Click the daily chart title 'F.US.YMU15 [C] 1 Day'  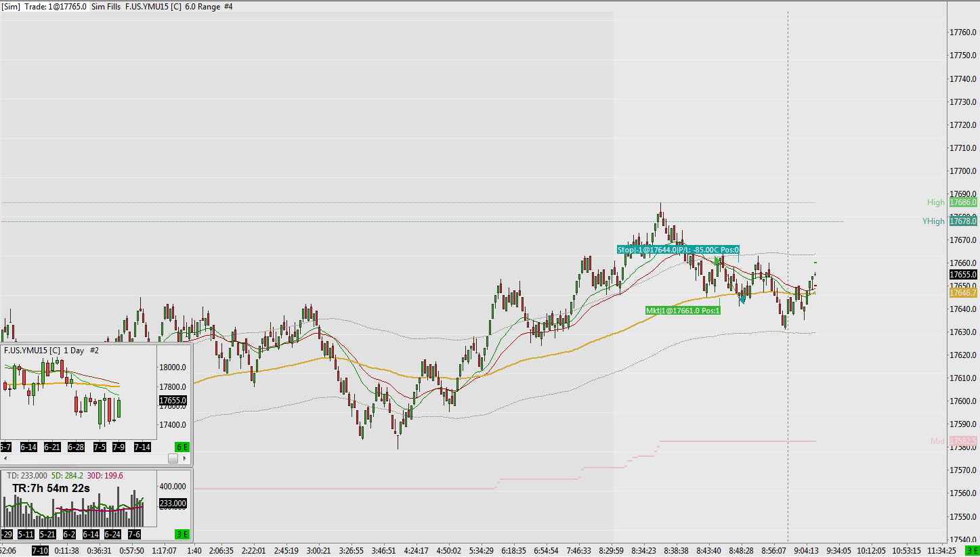(x=45, y=351)
